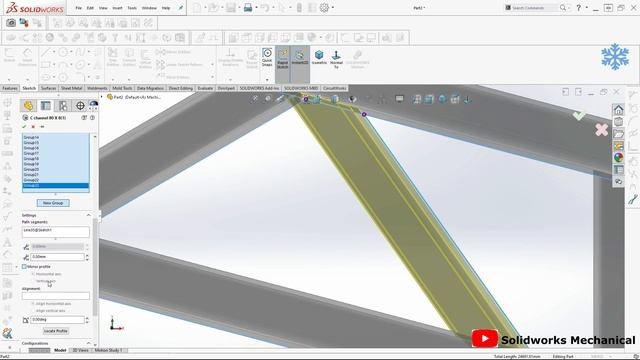Click the PropertyManager vertical scrollbar
640x360 pixels.
96,267
